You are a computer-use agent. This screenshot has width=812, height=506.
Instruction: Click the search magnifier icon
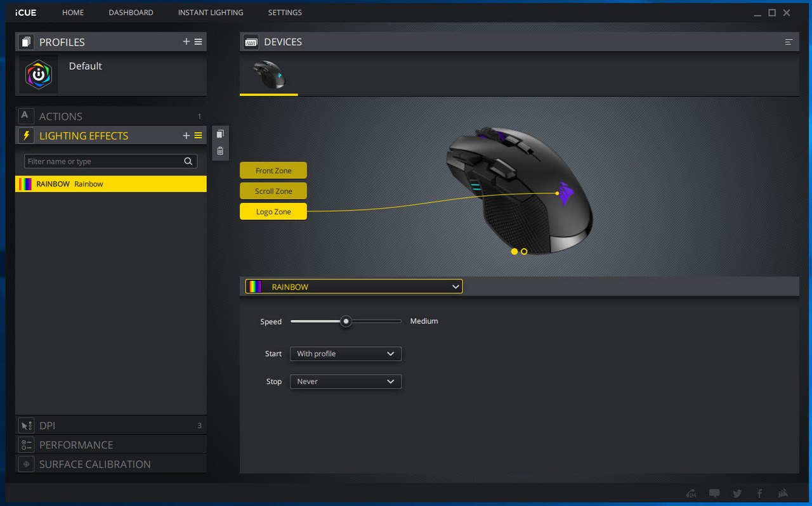click(188, 161)
